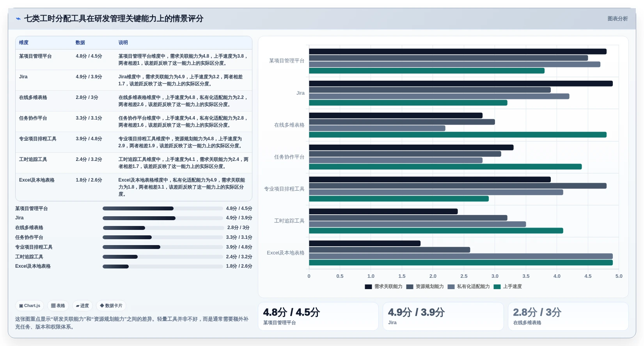Click the 图表分析 label in the header

tap(617, 19)
